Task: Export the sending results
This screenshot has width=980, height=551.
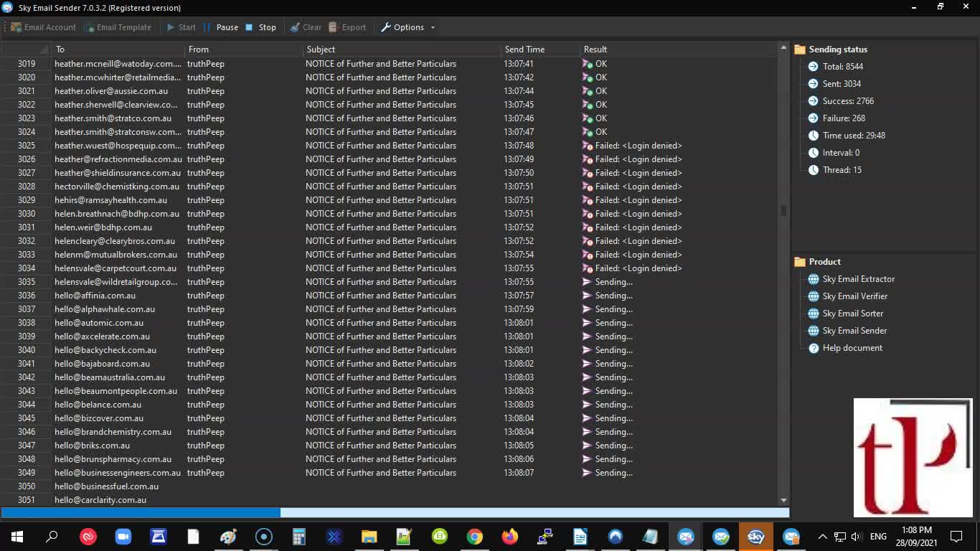Action: point(347,27)
